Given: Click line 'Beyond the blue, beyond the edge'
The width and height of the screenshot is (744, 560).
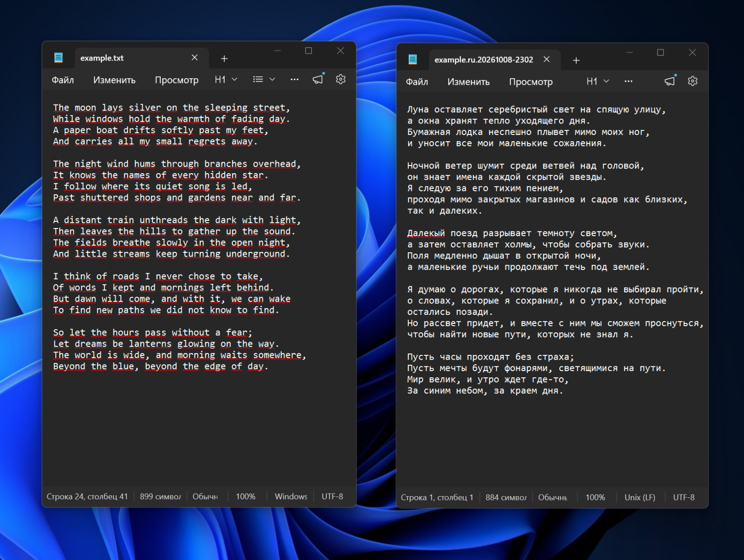Looking at the screenshot, I should click(x=161, y=366).
